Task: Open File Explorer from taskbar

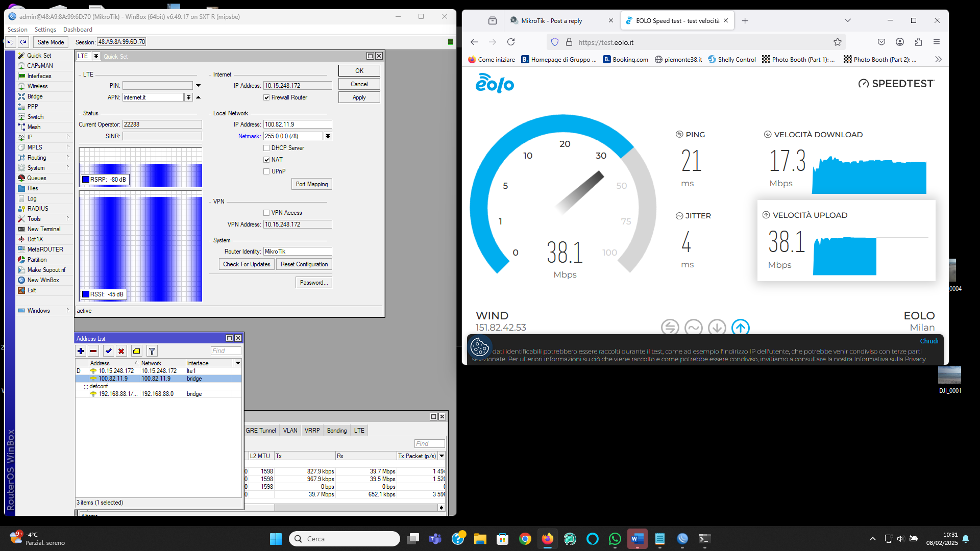Action: tap(480, 539)
